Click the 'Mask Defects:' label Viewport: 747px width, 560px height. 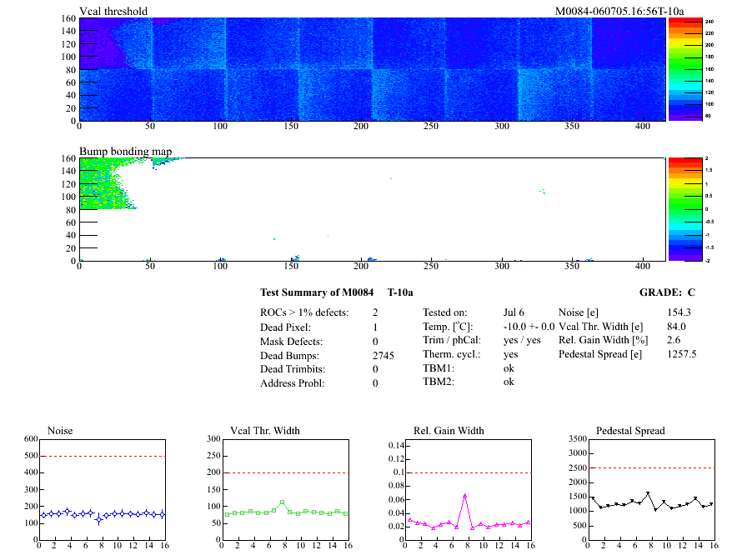(x=291, y=342)
